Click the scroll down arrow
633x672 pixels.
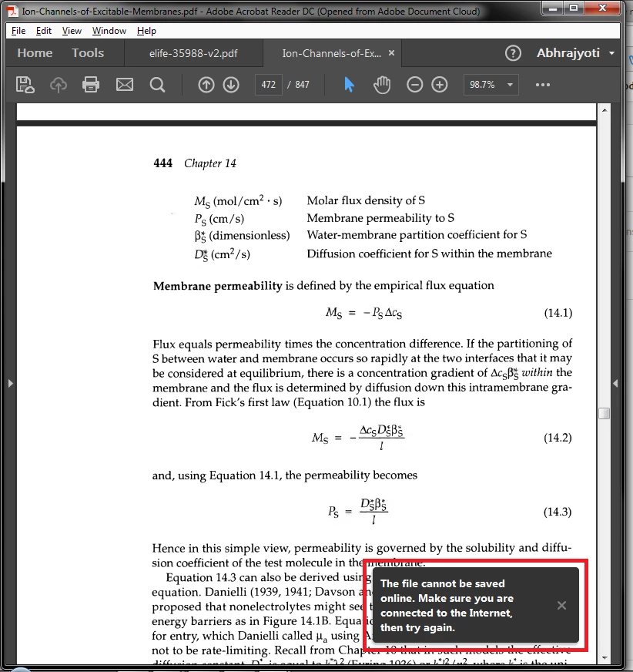pyautogui.click(x=605, y=657)
